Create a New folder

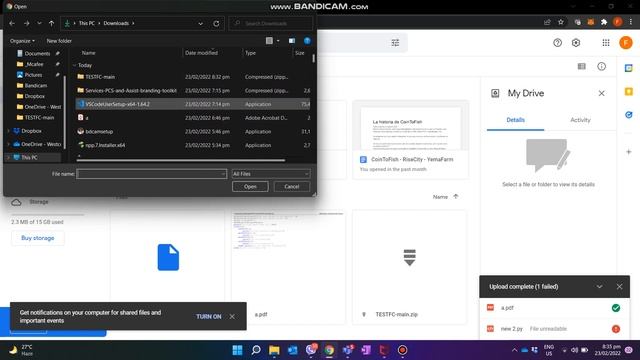point(59,41)
